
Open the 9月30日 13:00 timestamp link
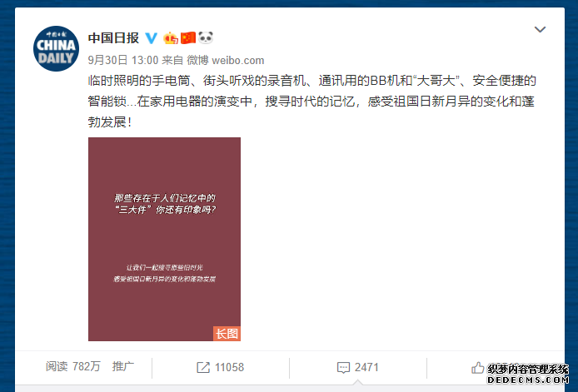(x=123, y=60)
